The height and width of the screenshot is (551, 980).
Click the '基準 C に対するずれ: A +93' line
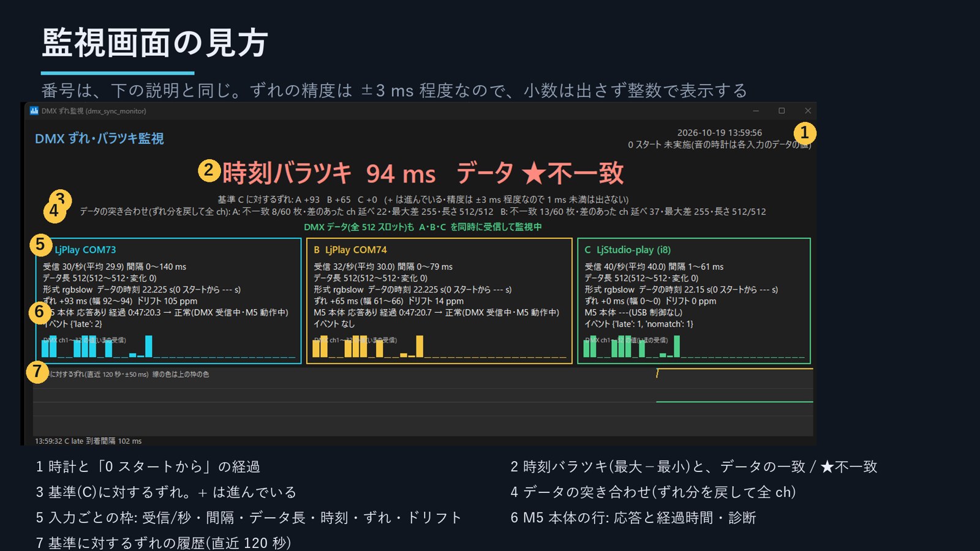(423, 200)
